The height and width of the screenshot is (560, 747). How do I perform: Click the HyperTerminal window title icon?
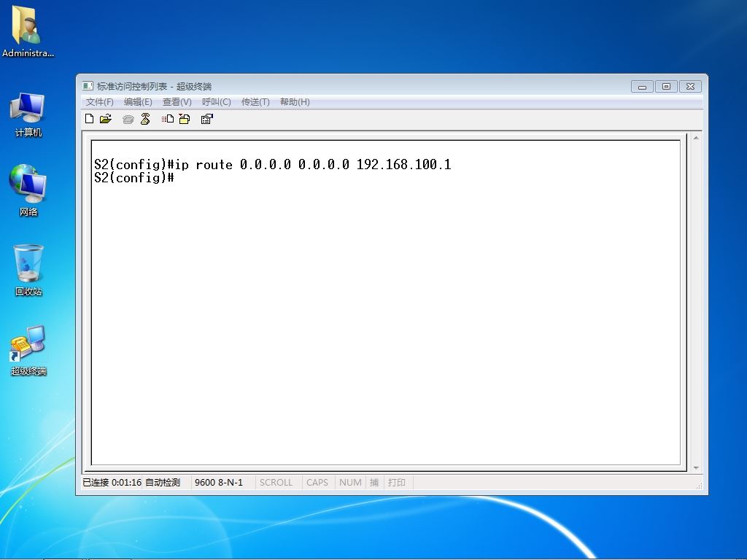88,86
